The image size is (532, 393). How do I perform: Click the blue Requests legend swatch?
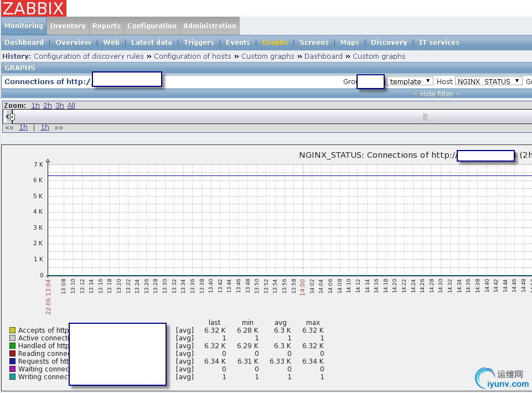pos(12,361)
